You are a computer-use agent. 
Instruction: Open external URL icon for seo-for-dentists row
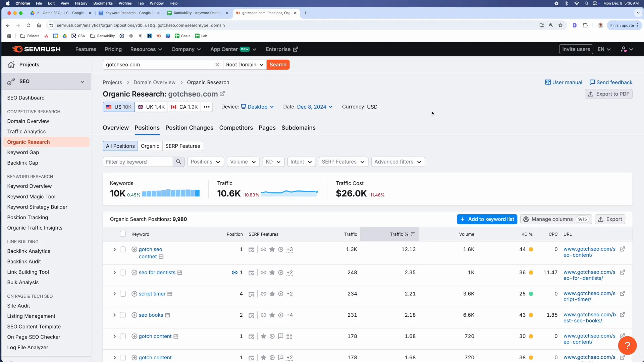coord(622,272)
